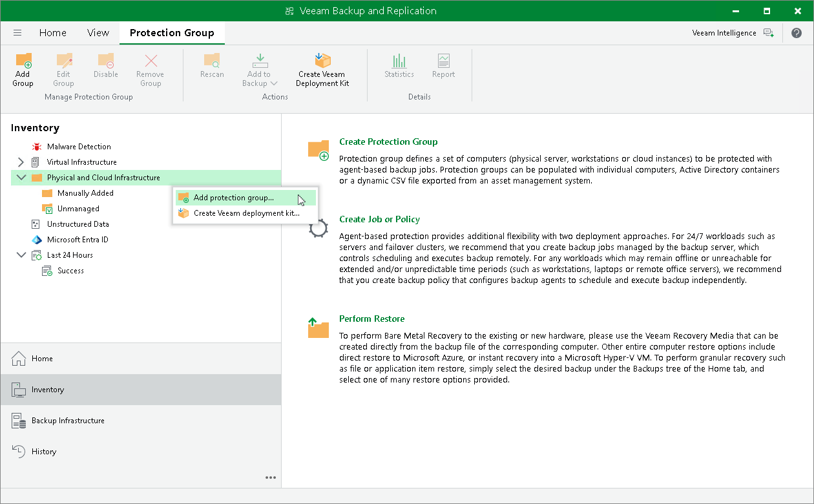Click the Unmanaged folder icon
Image resolution: width=814 pixels, height=504 pixels.
[47, 209]
